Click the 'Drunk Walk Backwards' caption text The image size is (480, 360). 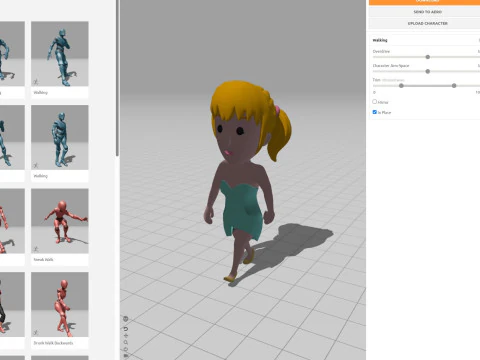(53, 343)
